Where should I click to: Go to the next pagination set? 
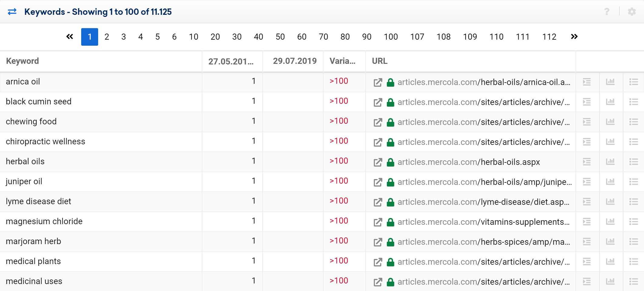(574, 37)
